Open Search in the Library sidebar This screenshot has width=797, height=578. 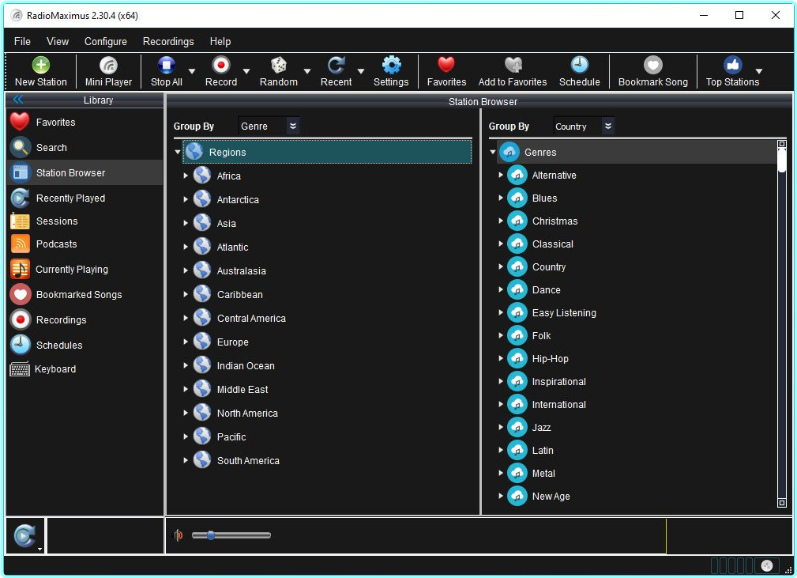click(x=84, y=147)
